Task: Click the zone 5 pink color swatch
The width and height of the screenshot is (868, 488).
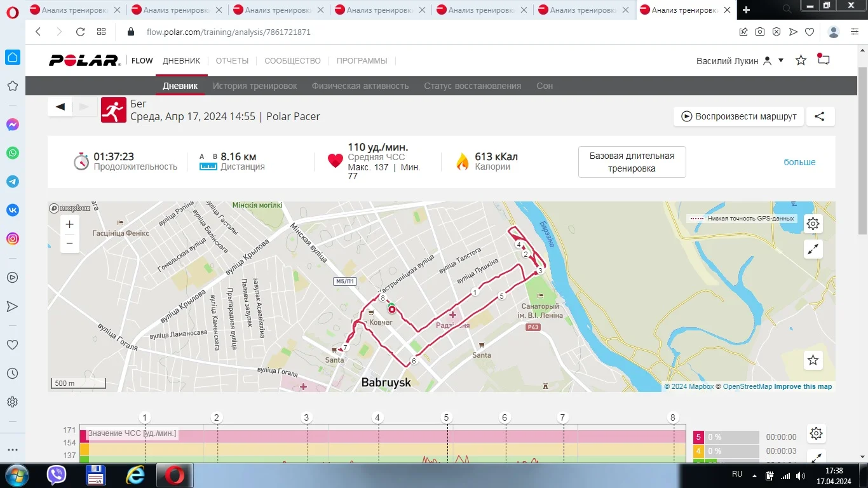Action: click(698, 437)
